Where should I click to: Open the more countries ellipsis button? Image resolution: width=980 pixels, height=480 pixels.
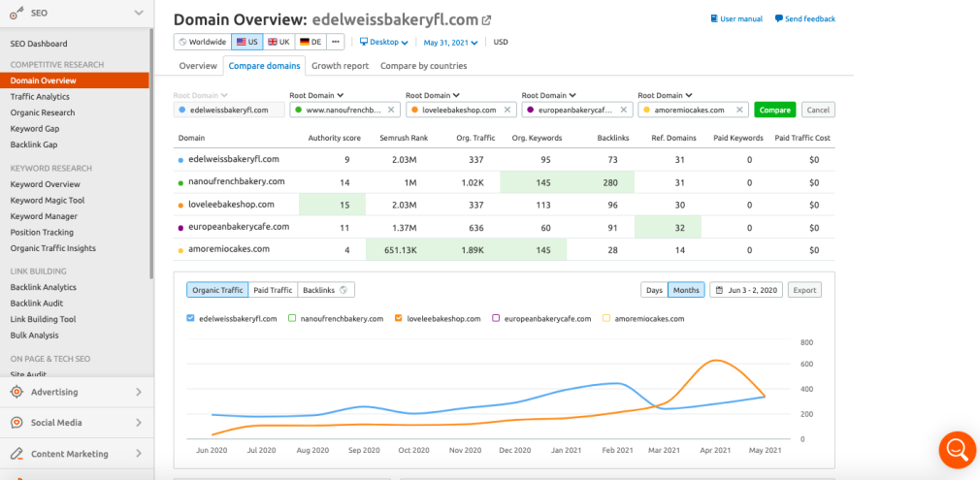coord(336,42)
